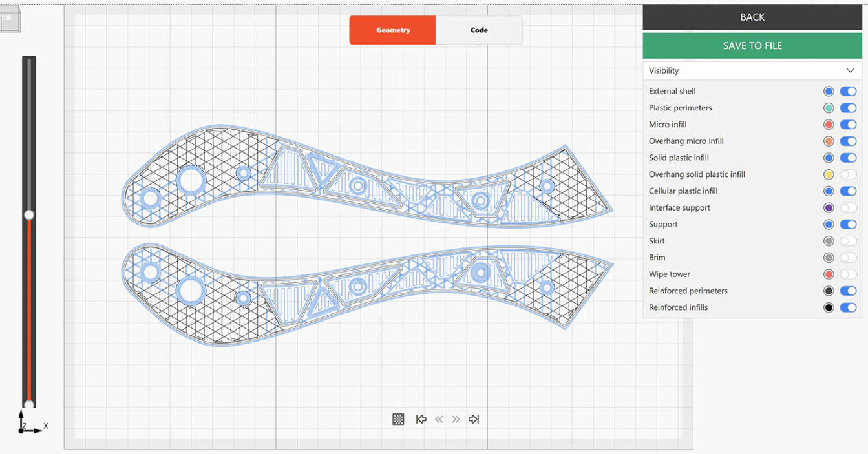Jump to the first layer using skip-back arrow
Screen dimensions: 868x454
[421, 419]
